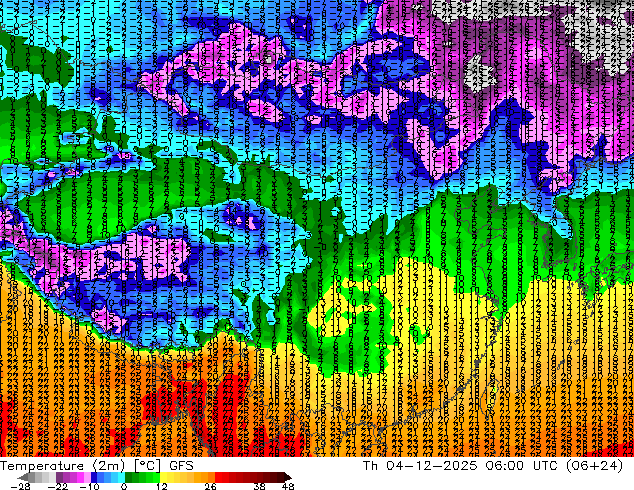Click the 'GFS' model label

point(181,466)
